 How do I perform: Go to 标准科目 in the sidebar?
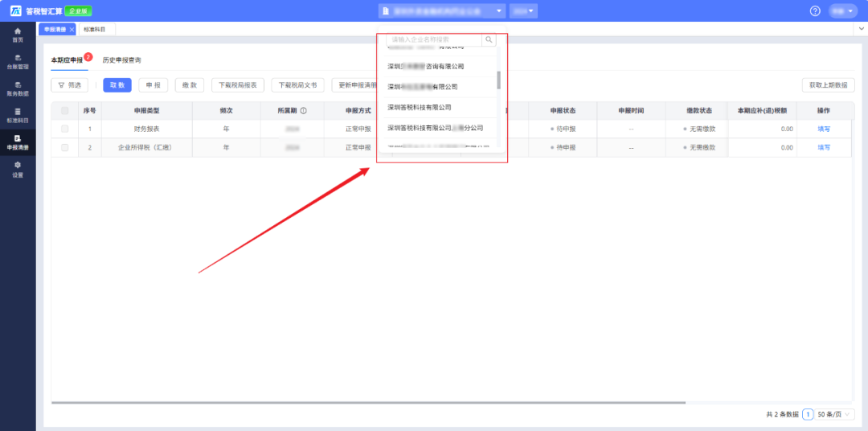[18, 115]
